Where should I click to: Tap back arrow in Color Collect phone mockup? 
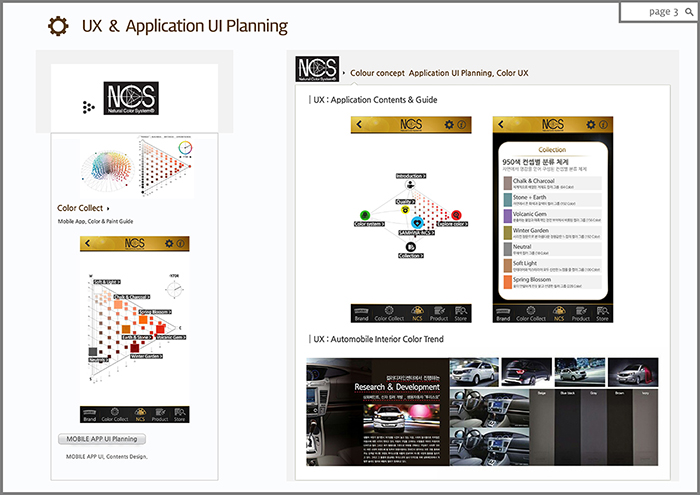point(88,243)
